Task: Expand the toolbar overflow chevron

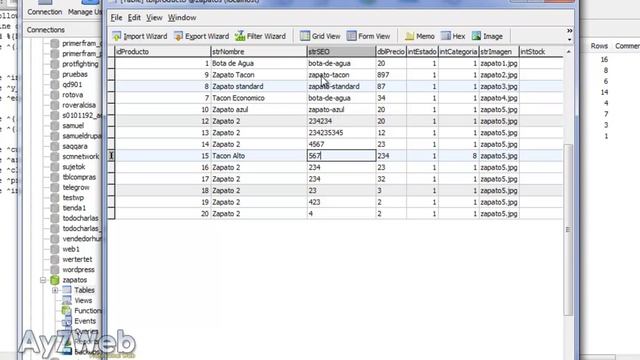Action: click(569, 31)
